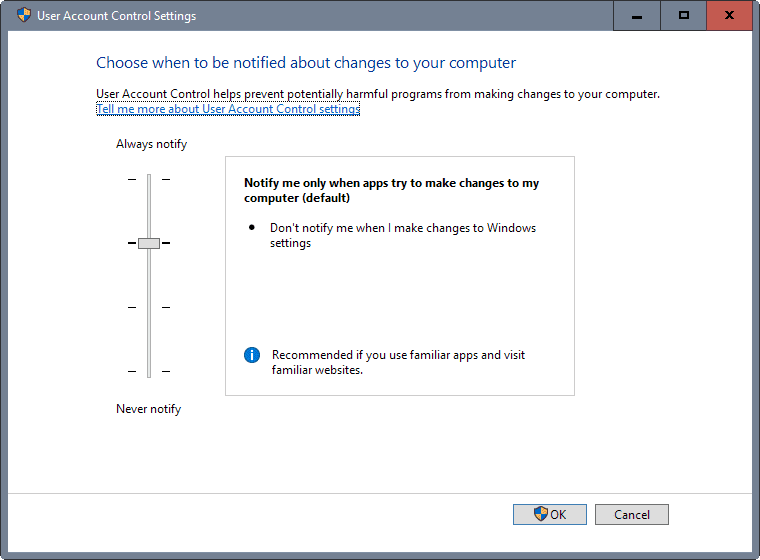Screen dimensions: 760x560
Task: Click the heading 'Choose when to be notified'
Action: point(306,63)
